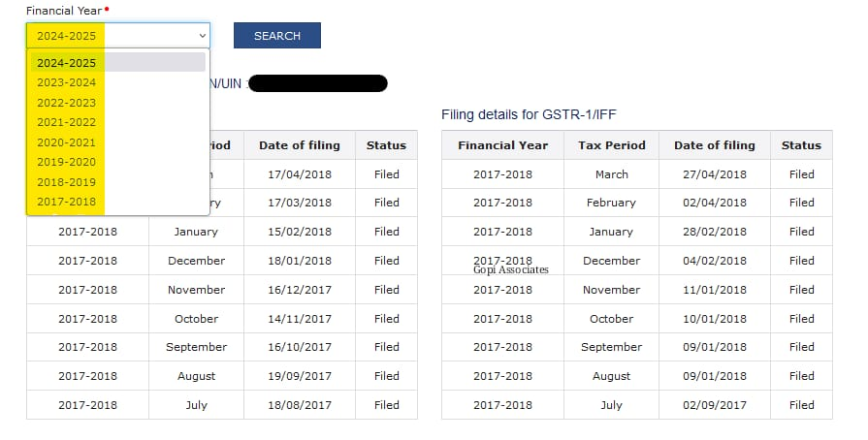Click Financial Year header in GSTR-1 table
The height and width of the screenshot is (440, 868).
[x=502, y=145]
